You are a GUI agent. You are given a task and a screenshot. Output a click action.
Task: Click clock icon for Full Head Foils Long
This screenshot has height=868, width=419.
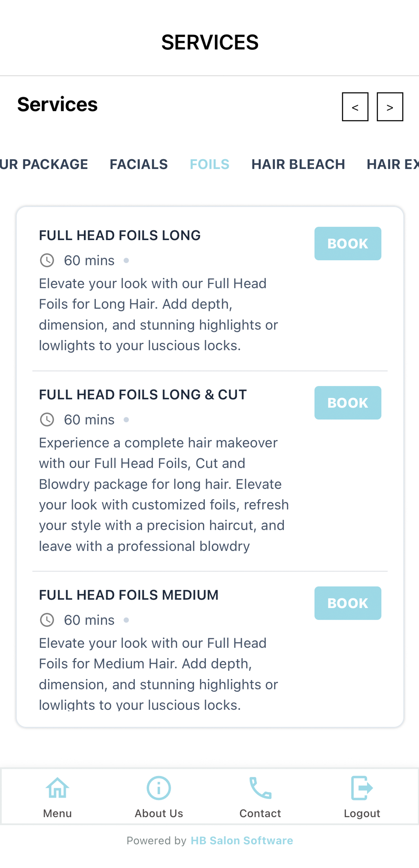point(47,260)
